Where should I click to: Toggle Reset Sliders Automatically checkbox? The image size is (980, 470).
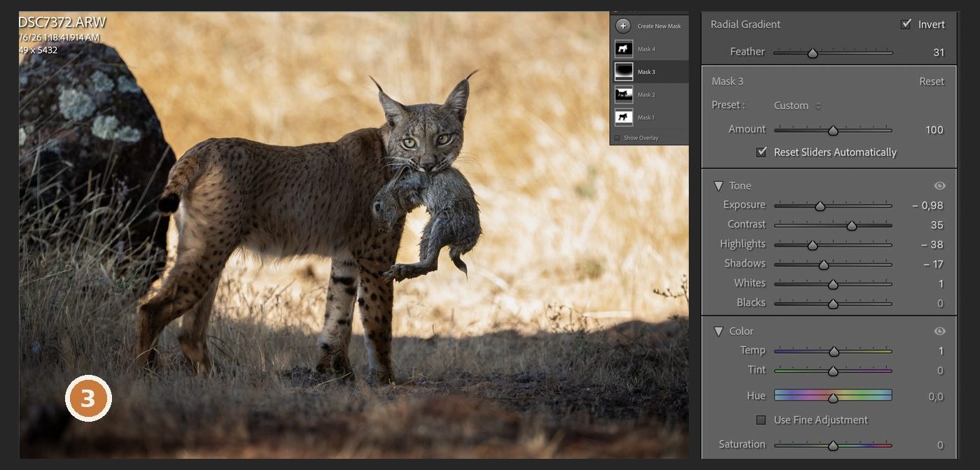tap(762, 152)
